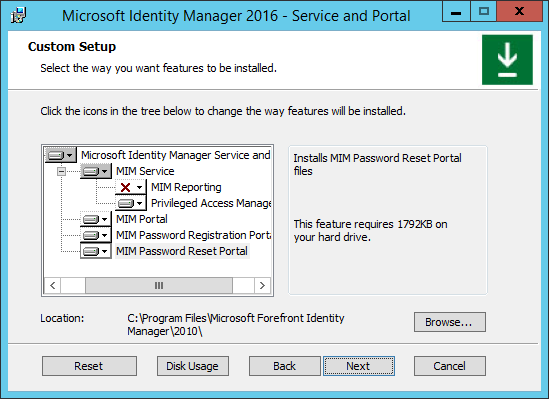Image resolution: width=549 pixels, height=399 pixels.
Task: Click the Disk Usage button
Action: (x=193, y=366)
